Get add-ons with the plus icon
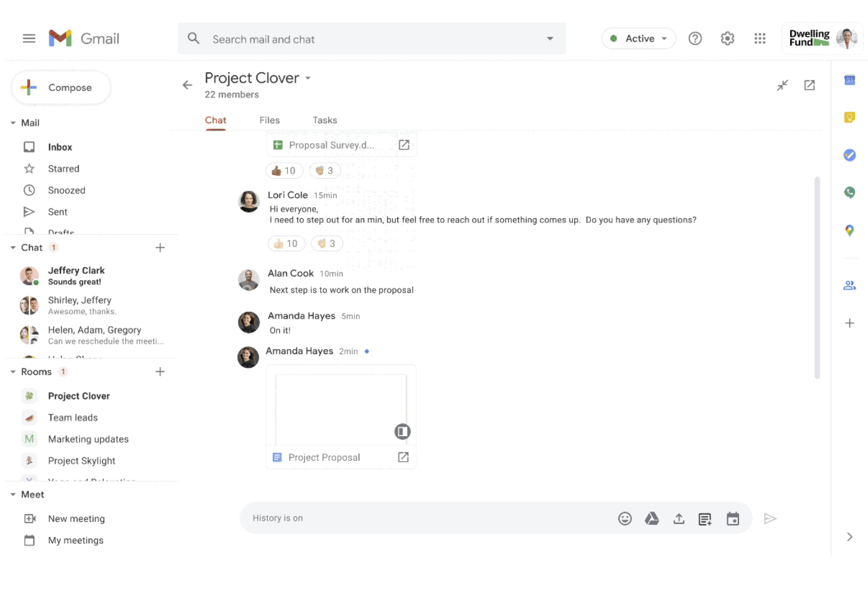The height and width of the screenshot is (590, 868). (849, 323)
